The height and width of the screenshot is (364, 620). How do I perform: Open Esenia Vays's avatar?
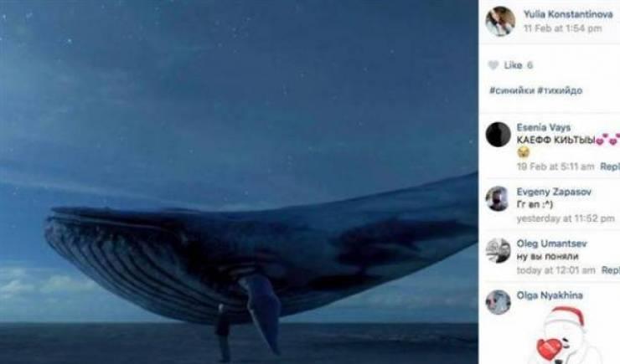pyautogui.click(x=498, y=134)
